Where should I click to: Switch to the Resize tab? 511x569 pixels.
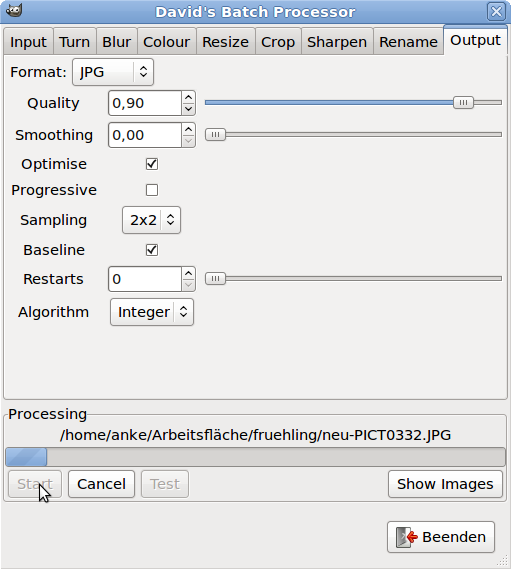click(x=225, y=42)
